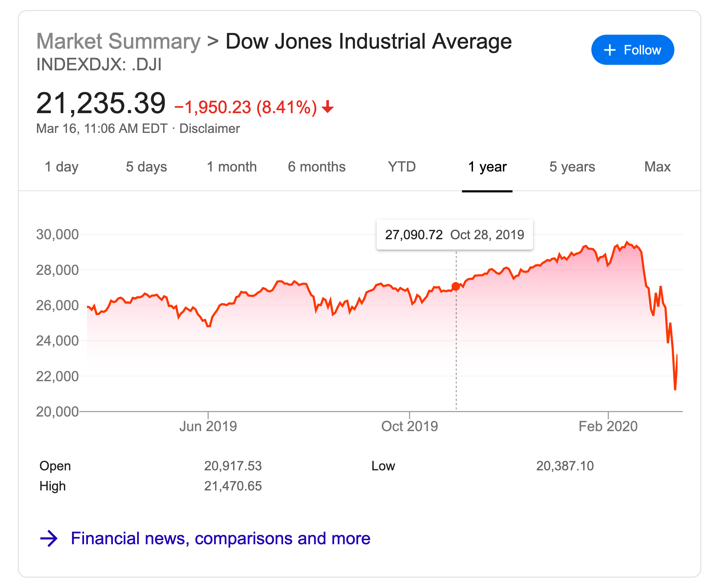Click the Jun 2019 axis label
This screenshot has height=588, width=713.
pos(208,426)
